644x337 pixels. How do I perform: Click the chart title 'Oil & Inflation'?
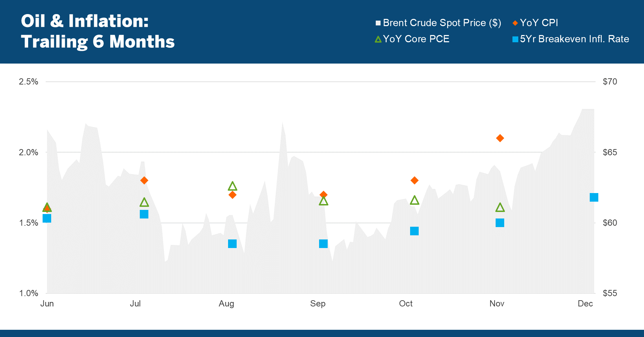[x=84, y=21]
